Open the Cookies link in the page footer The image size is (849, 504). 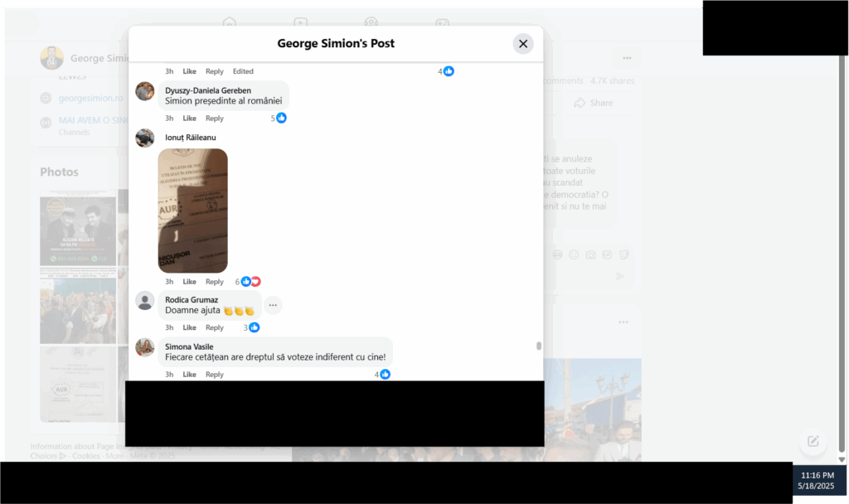coord(86,456)
